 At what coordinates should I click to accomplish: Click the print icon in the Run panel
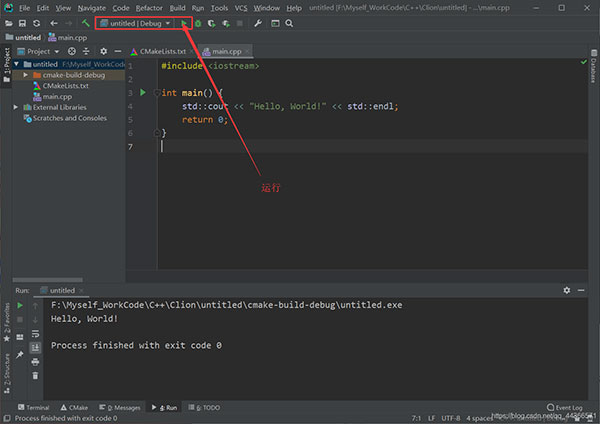click(35, 361)
